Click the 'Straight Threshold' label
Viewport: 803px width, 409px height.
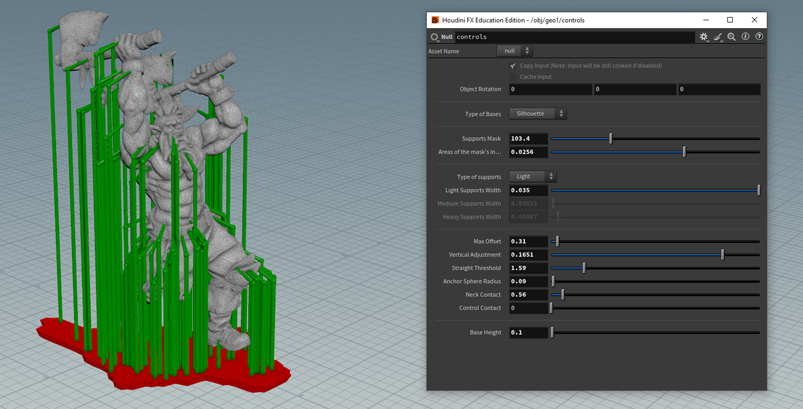click(476, 268)
